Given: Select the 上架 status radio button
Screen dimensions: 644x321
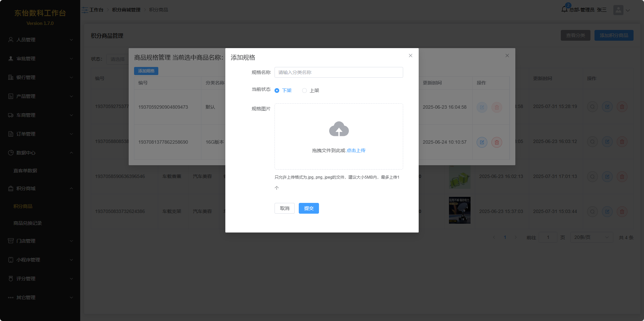Looking at the screenshot, I should [304, 91].
